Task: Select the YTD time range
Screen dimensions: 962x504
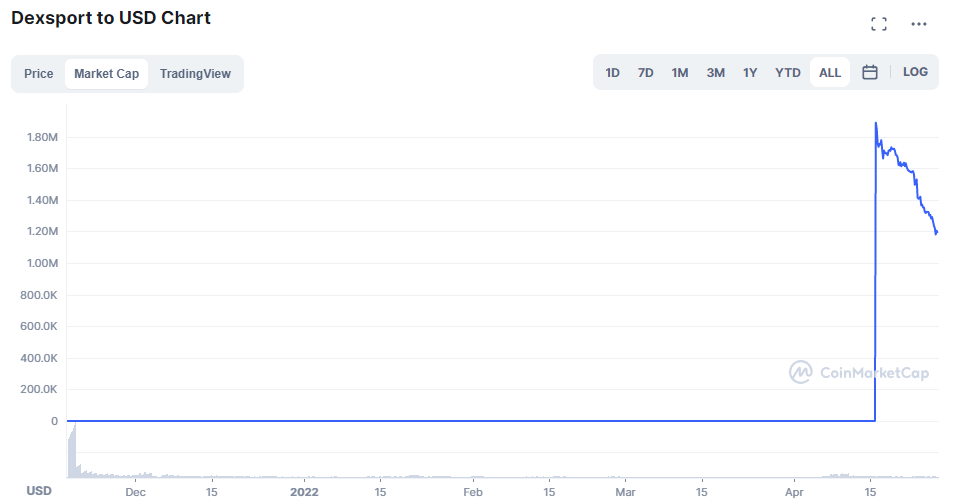Action: pyautogui.click(x=787, y=73)
